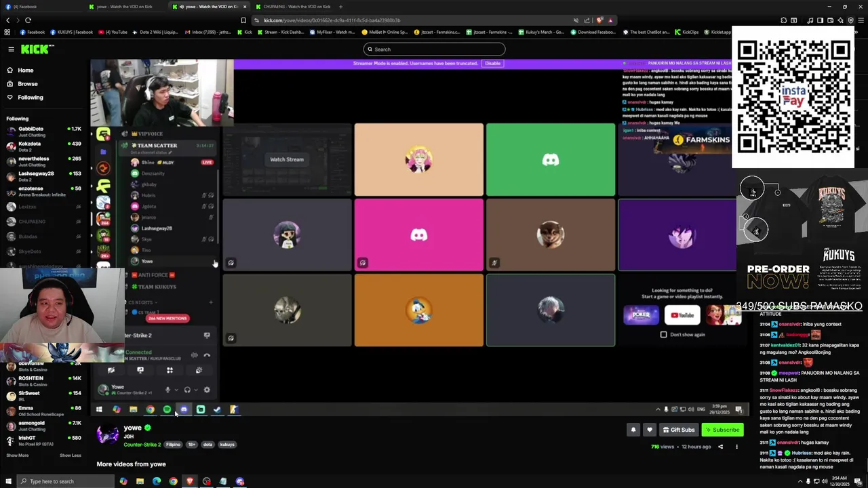868x488 pixels.
Task: Click the Kick search box
Action: pos(434,49)
